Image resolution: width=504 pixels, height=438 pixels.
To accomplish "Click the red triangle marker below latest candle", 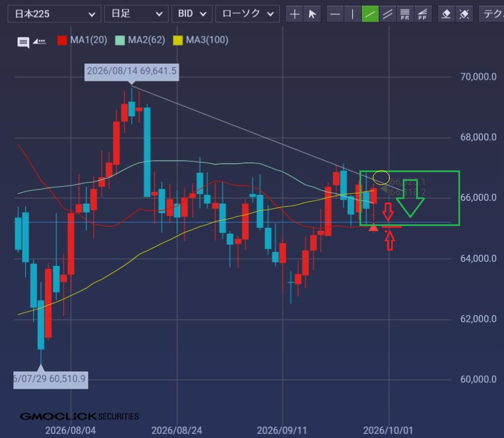I will click(x=373, y=228).
